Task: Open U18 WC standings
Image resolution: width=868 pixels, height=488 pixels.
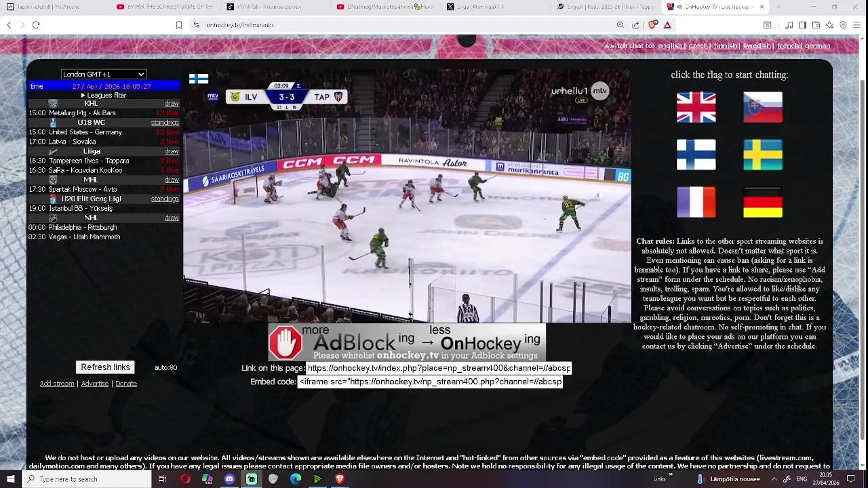Action: click(x=165, y=123)
